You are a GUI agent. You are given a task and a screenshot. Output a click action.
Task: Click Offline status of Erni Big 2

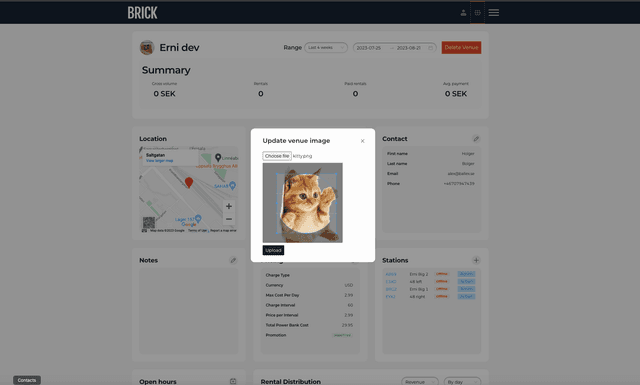[442, 274]
